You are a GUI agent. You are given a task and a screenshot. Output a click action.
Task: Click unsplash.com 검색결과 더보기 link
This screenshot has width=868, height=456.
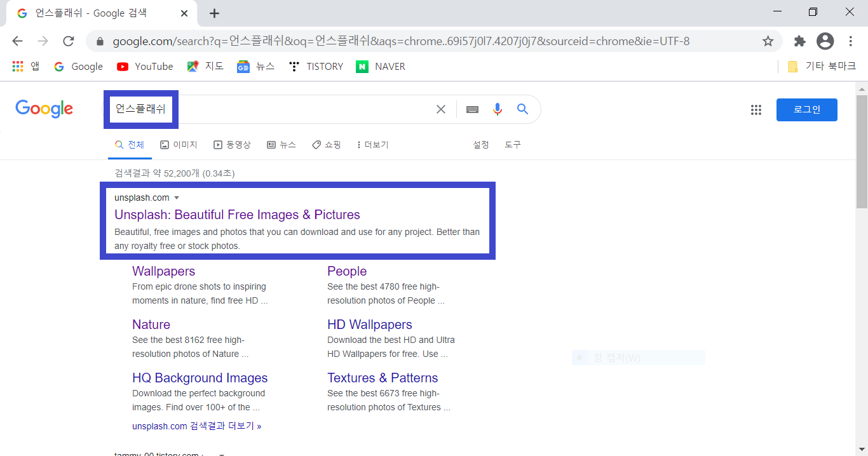coord(197,426)
